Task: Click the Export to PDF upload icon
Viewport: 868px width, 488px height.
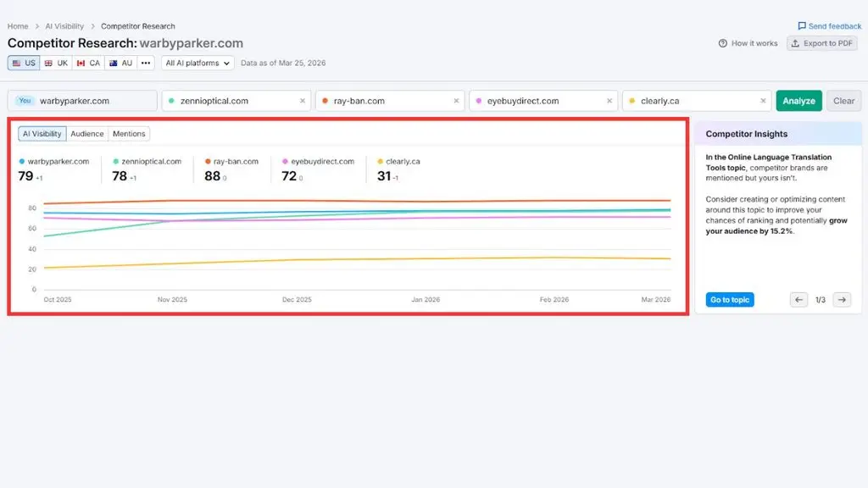Action: coord(795,43)
